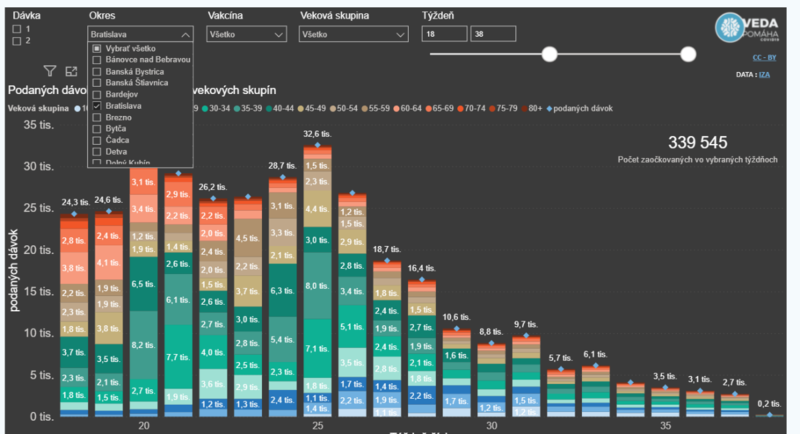Click the 40-44 legend item

(x=280, y=108)
